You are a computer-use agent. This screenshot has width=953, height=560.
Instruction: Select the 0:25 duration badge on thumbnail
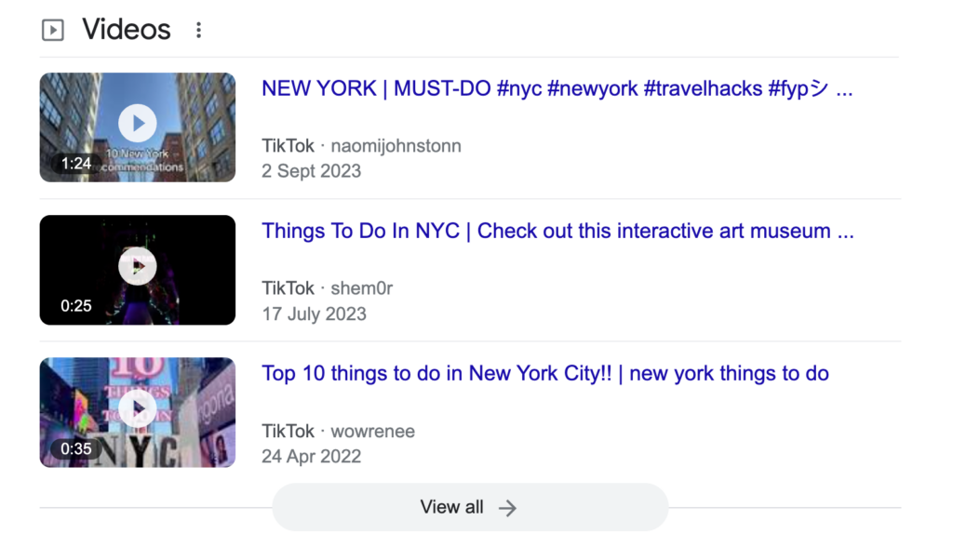[x=76, y=305]
